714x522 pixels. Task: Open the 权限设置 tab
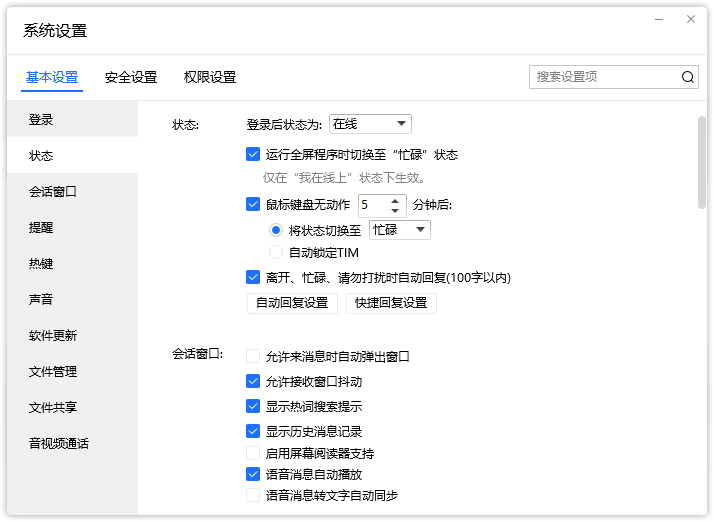coord(210,77)
